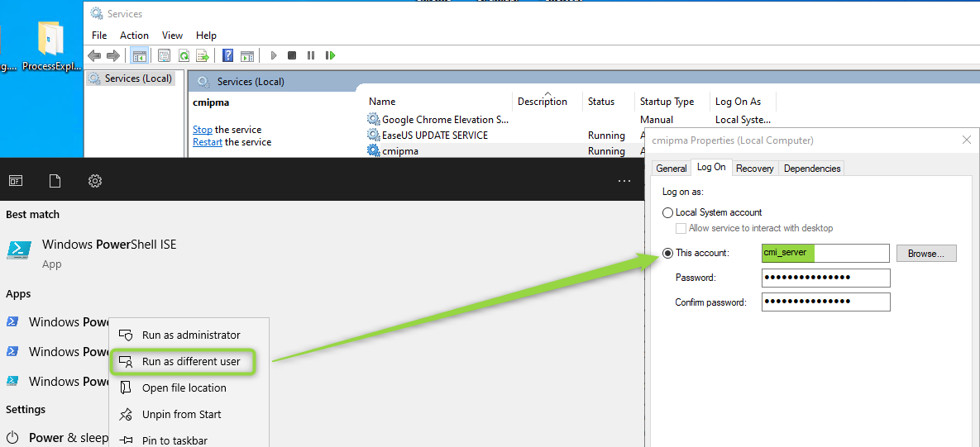This screenshot has height=447, width=980.
Task: Open the three-dots more options in search
Action: click(x=624, y=181)
